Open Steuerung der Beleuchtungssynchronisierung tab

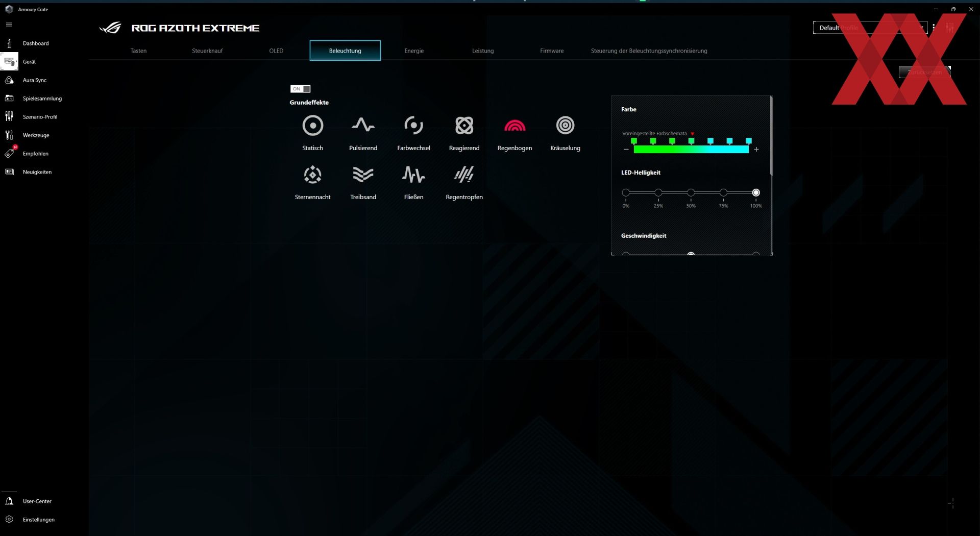coord(649,51)
